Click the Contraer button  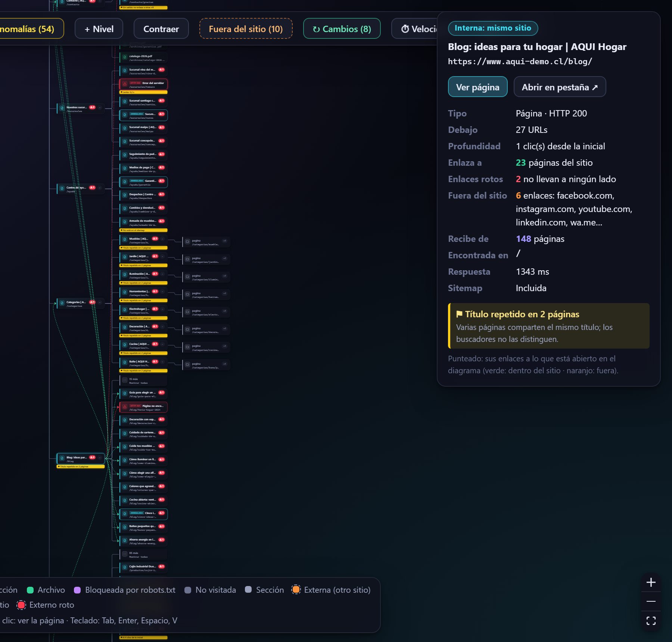(x=161, y=29)
